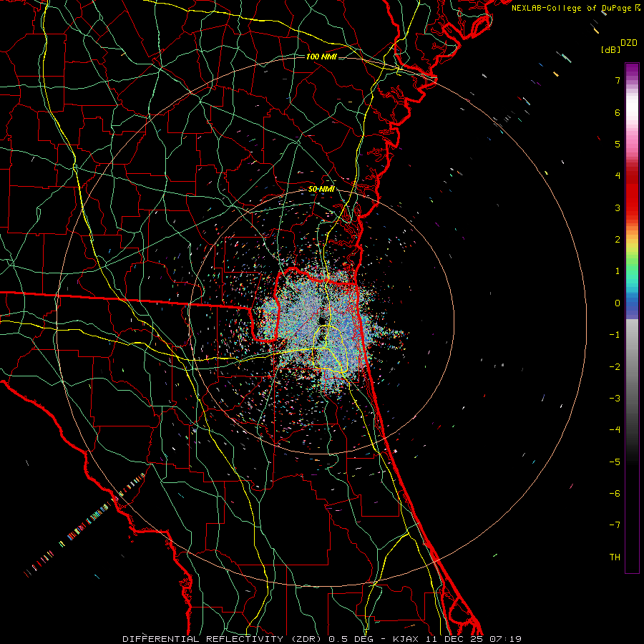Screen dimensions: 644x644
Task: Click the -1 value on the color scale
Action: click(x=615, y=335)
